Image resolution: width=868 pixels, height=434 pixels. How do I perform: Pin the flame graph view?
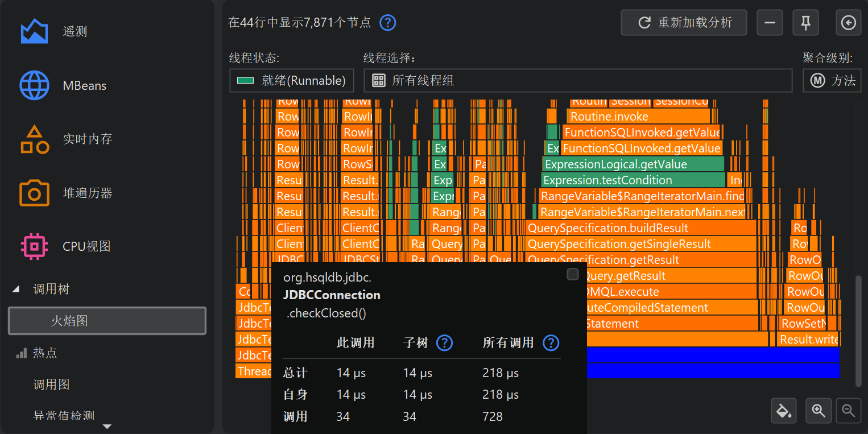805,23
